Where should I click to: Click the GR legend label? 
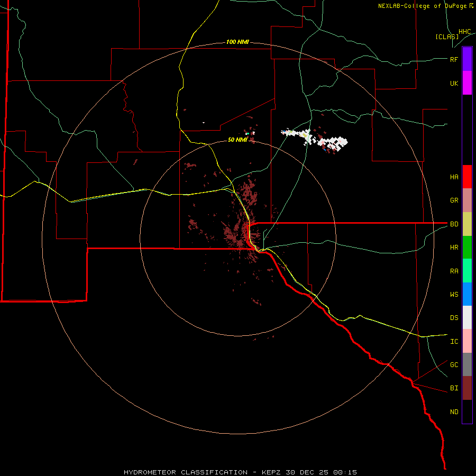pyautogui.click(x=454, y=200)
